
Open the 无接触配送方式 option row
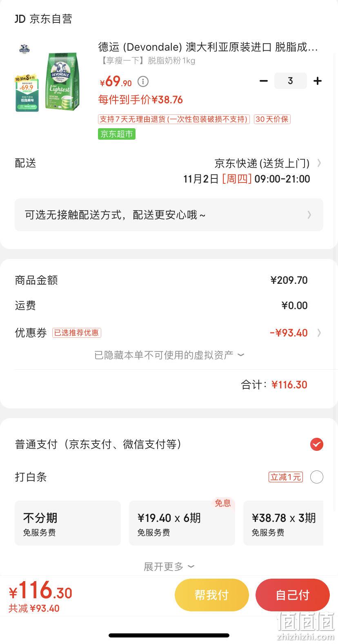(x=169, y=215)
